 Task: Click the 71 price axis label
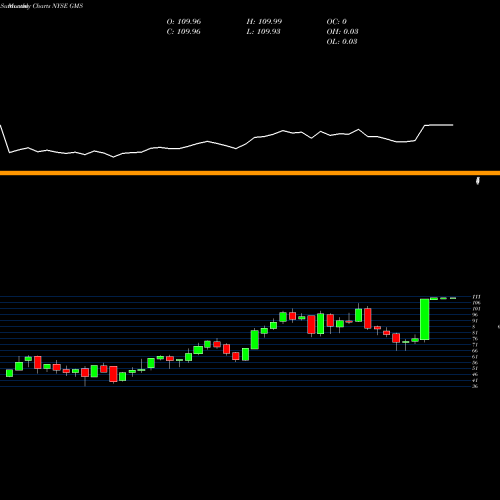coord(475,345)
